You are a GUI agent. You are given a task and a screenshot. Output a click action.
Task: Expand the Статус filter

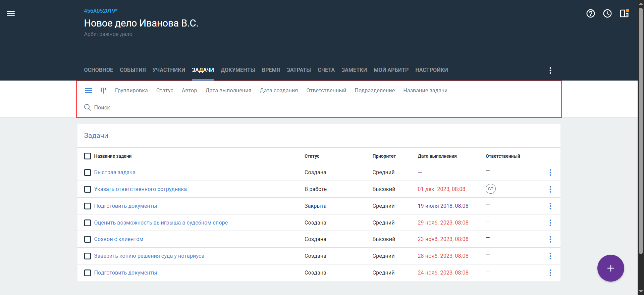[165, 91]
